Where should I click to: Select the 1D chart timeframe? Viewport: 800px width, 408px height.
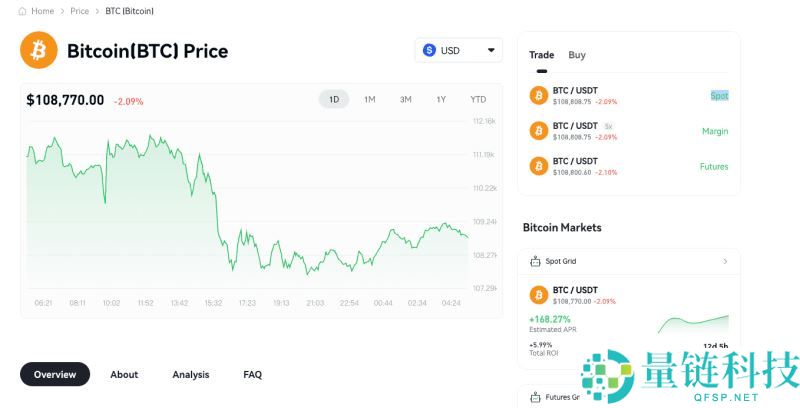(x=334, y=99)
